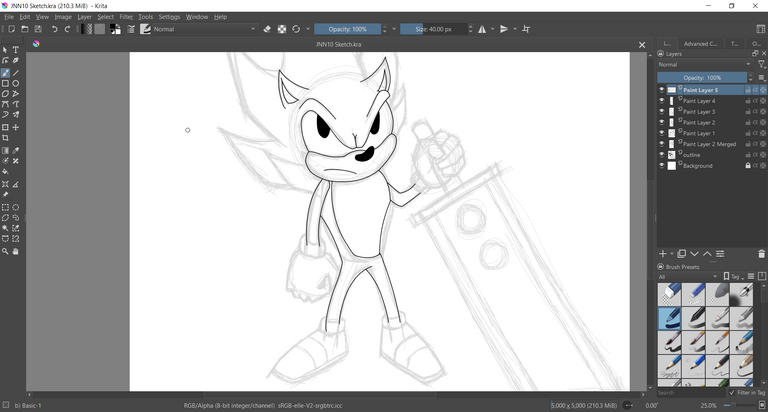Screen dimensions: 768x412
Task: Toggle eraser mode in the toolbar
Action: (x=267, y=29)
